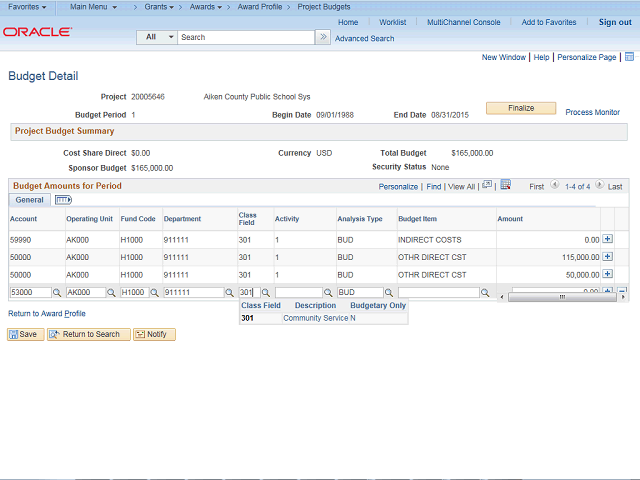Screen dimensions: 640x480
Task: Click the Show All Columns tab icon
Action: tap(63, 200)
